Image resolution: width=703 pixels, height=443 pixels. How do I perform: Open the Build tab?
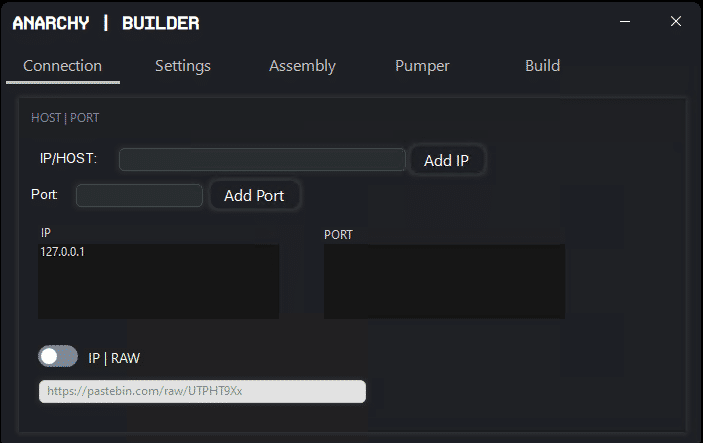pyautogui.click(x=542, y=66)
